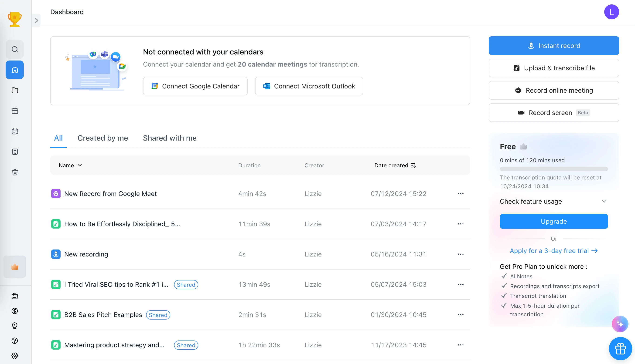Open How to Be Effortlessly Disciplined recording
635x364 pixels.
tap(122, 224)
